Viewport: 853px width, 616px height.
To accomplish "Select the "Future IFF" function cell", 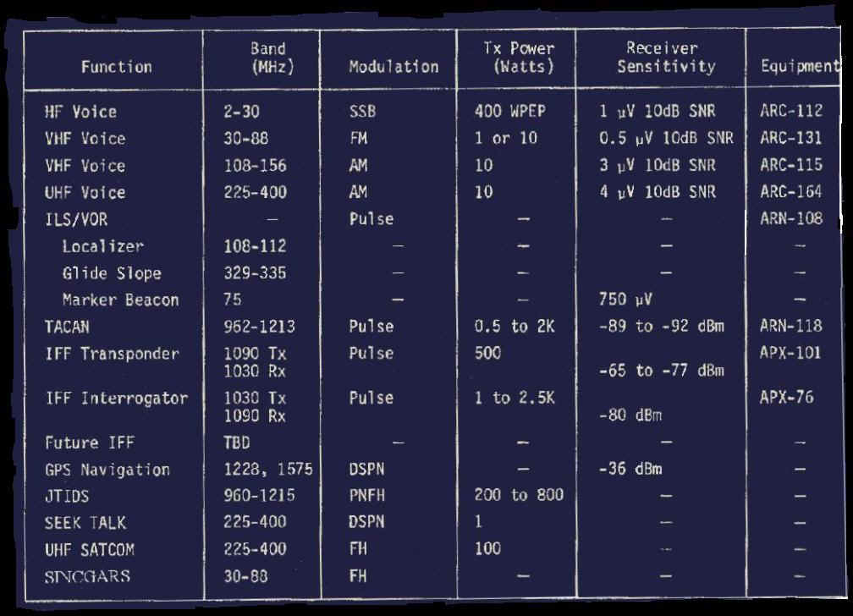I will (89, 443).
